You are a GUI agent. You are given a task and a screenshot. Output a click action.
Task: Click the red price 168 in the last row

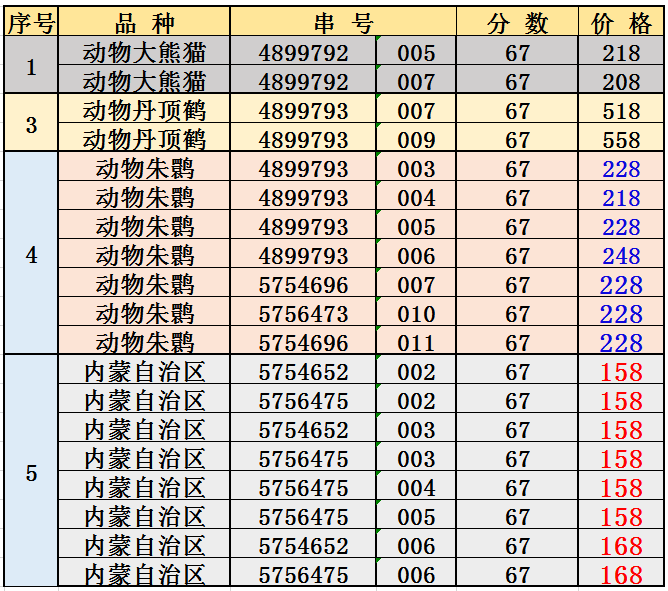(x=621, y=575)
